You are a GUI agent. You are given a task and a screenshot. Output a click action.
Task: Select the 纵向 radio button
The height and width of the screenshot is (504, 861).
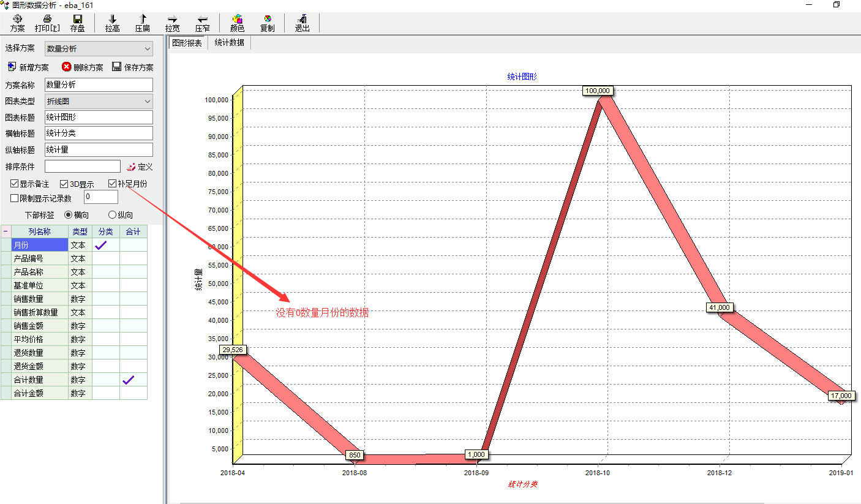[112, 215]
